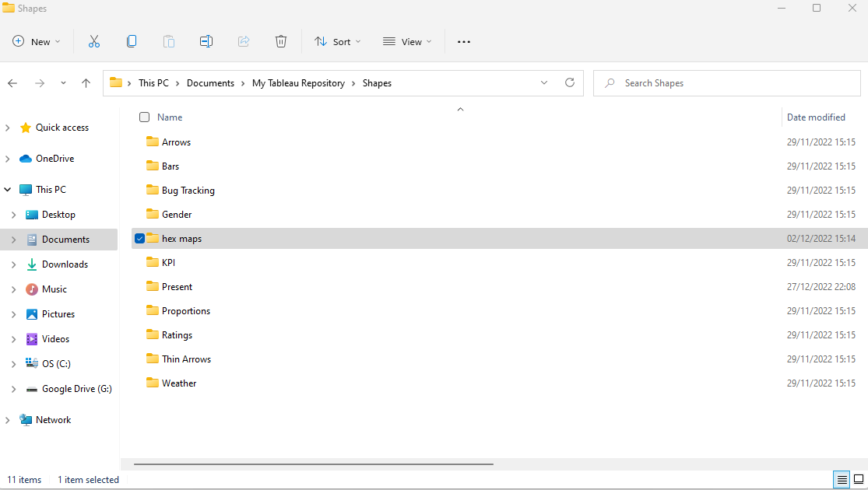The height and width of the screenshot is (490, 868).
Task: Click the Delete trash can icon
Action: coord(281,41)
